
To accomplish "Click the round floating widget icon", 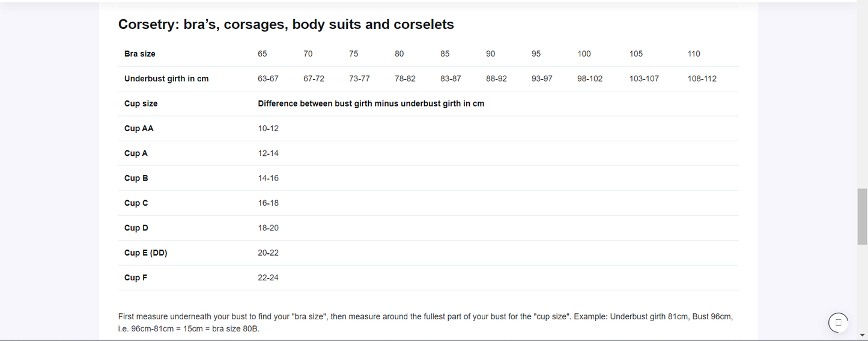I will pos(838,323).
